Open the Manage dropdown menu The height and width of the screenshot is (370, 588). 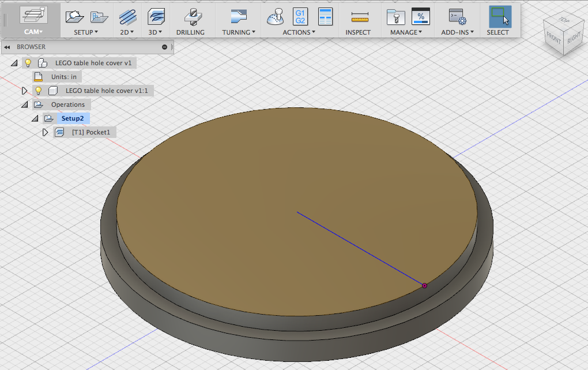pos(405,32)
